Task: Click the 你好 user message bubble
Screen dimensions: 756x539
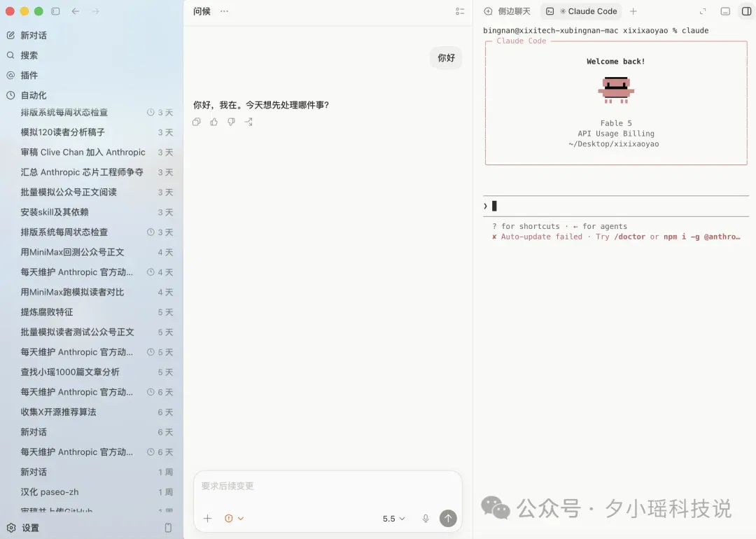Action: (446, 58)
